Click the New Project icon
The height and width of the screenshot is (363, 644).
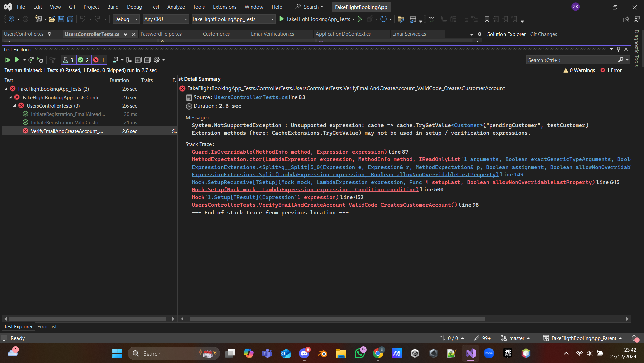point(38,19)
